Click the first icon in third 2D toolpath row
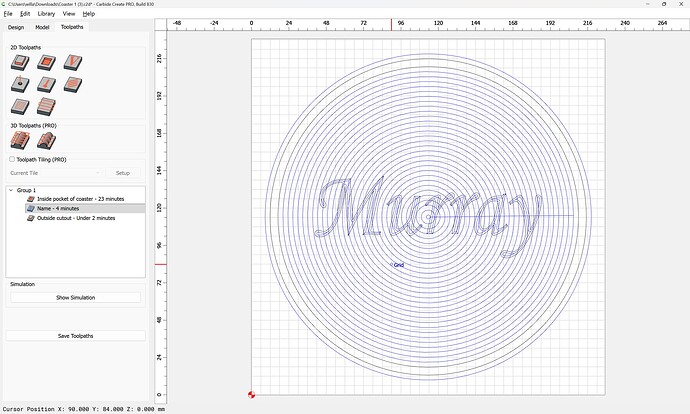The height and width of the screenshot is (414, 690). (20, 107)
